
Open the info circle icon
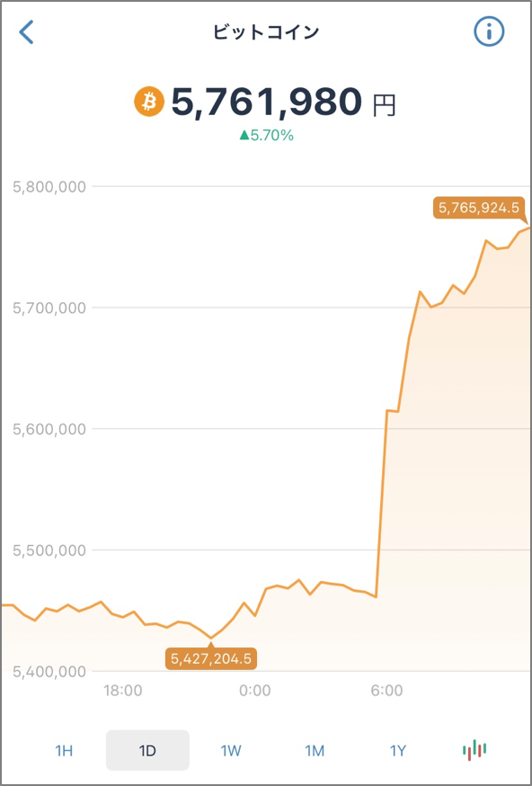click(489, 32)
